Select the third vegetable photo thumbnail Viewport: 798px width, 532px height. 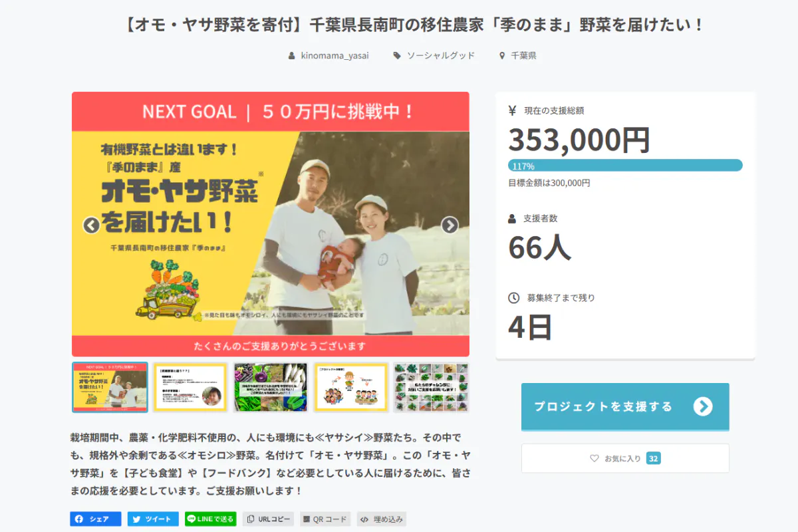pos(271,387)
